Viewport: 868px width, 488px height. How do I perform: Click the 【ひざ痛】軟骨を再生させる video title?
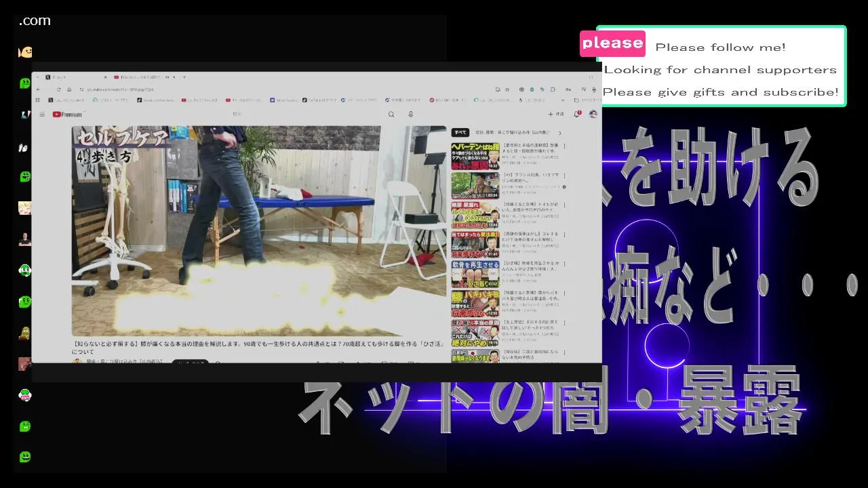pyautogui.click(x=530, y=266)
